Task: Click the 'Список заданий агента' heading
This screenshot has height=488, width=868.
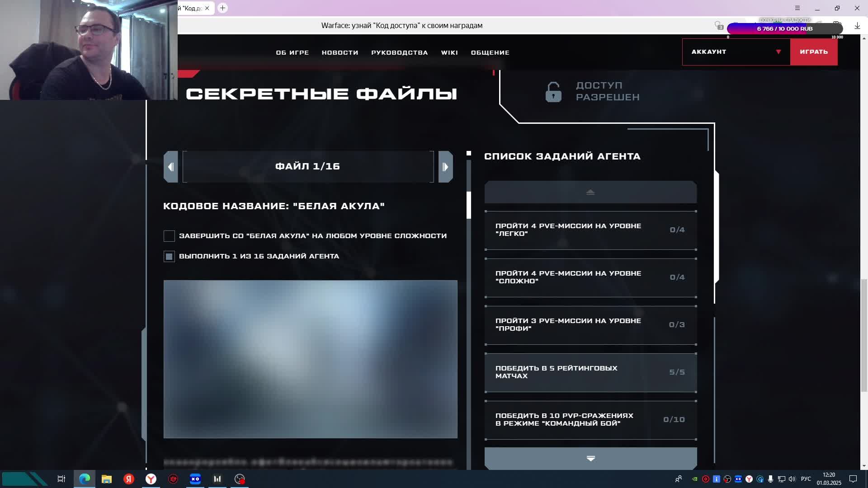Action: [562, 156]
